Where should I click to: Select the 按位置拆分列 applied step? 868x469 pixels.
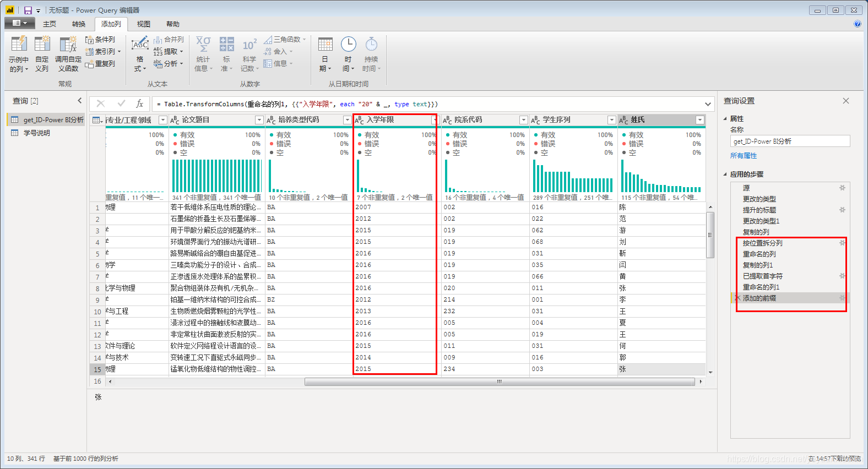[790, 243]
